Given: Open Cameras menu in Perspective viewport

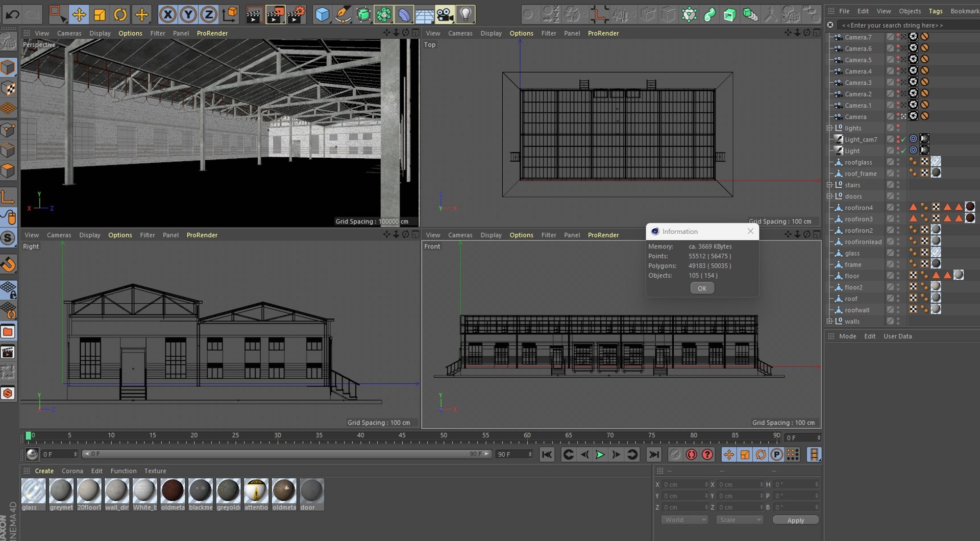Looking at the screenshot, I should click(x=69, y=33).
